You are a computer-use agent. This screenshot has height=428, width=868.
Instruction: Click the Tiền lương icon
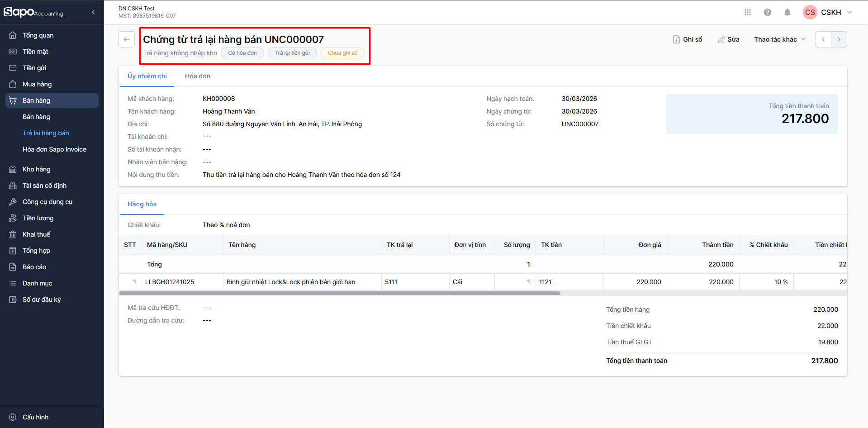pos(13,218)
